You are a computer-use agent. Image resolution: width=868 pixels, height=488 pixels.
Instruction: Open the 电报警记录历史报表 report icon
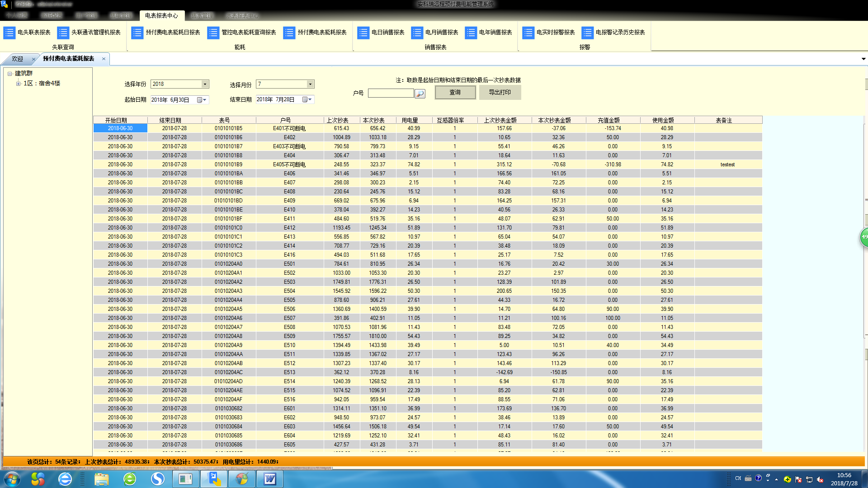[x=588, y=33]
